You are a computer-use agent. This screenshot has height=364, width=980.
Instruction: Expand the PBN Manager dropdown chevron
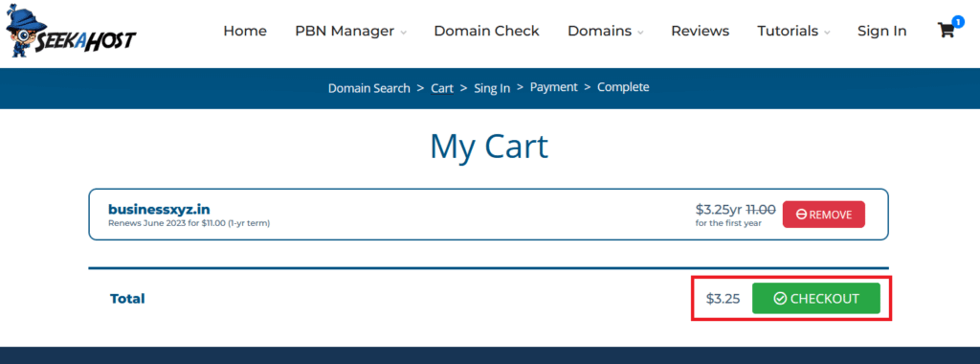click(x=403, y=32)
